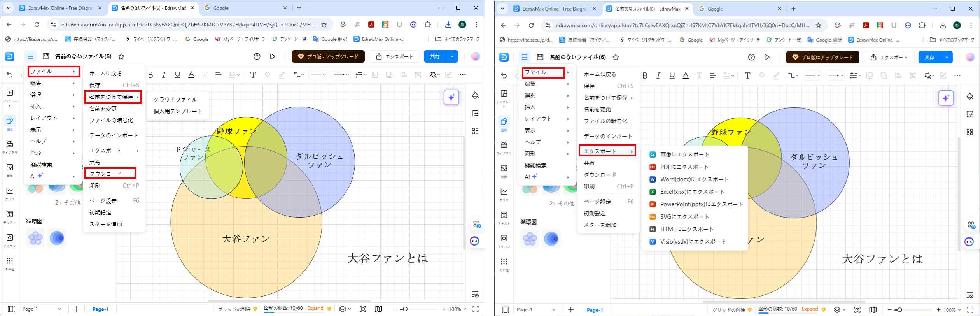This screenshot has width=980, height=316.
Task: Click the focus mode icon in right window status bar
Action: tap(857, 310)
